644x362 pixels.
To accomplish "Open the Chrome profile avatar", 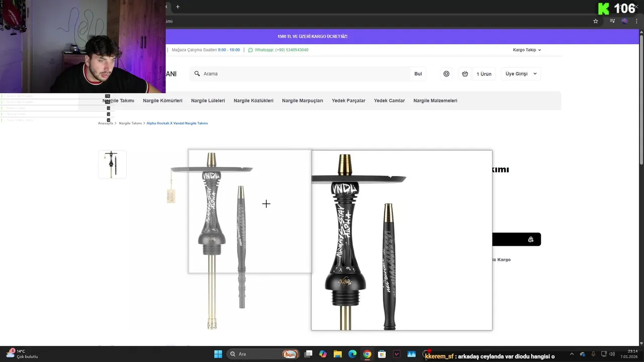I will point(624,21).
